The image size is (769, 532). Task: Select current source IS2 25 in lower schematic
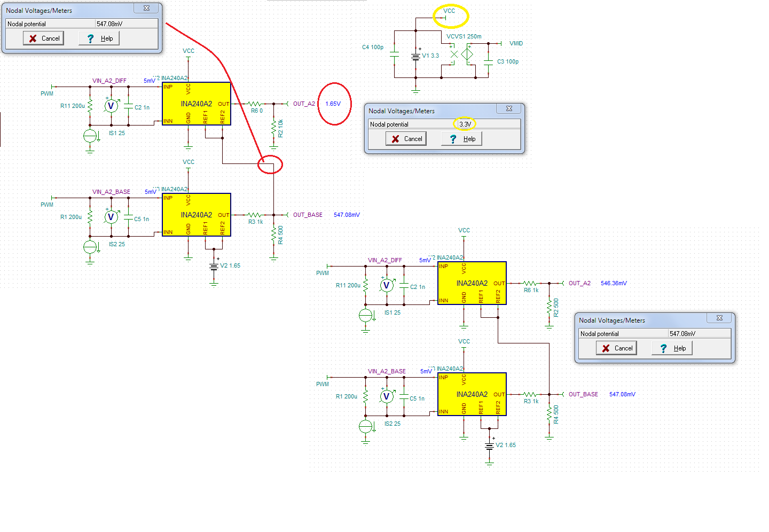tap(366, 426)
